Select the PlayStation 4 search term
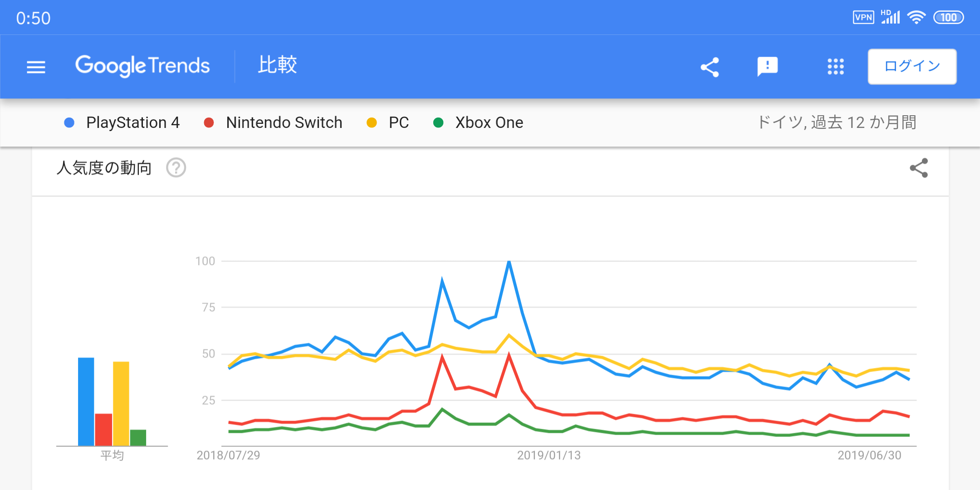Screen dimensions: 980x490 (x=132, y=122)
